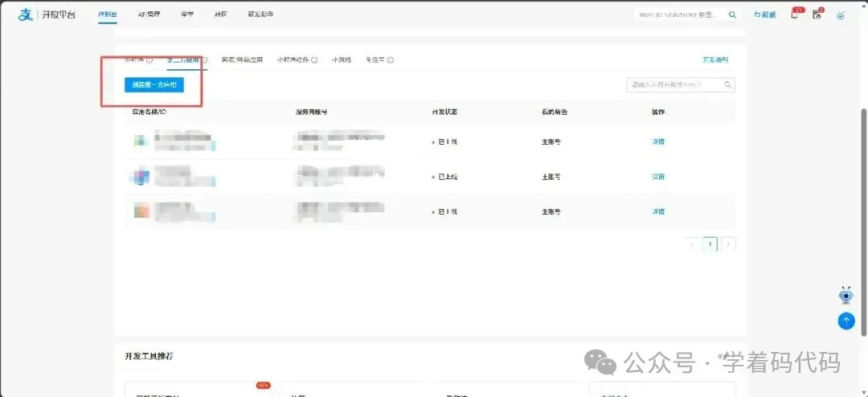Open 社区 in the top navigation
868x397 pixels.
(220, 14)
